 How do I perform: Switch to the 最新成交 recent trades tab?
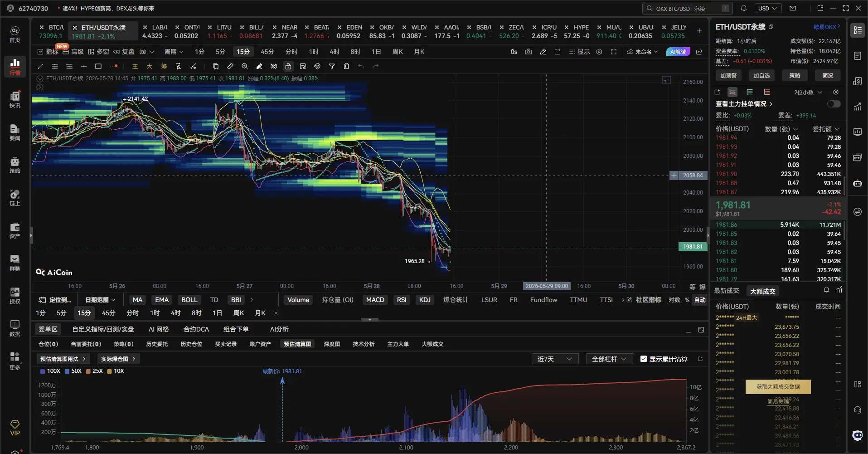tap(727, 291)
